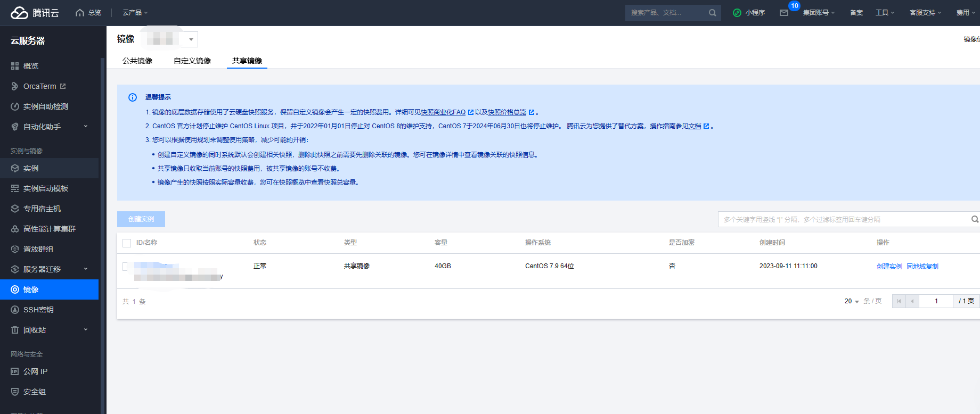This screenshot has height=414, width=980.
Task: Click the Tencent Cloud logo icon
Action: [x=19, y=13]
